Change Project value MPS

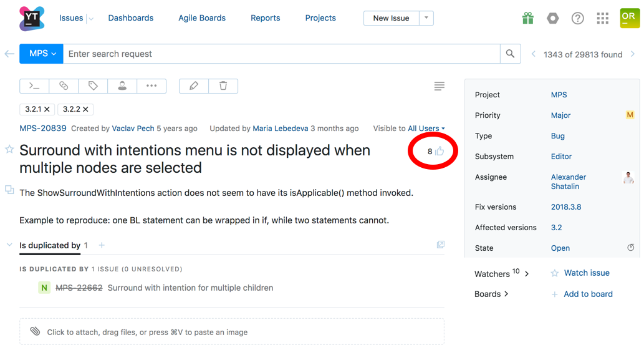(559, 94)
